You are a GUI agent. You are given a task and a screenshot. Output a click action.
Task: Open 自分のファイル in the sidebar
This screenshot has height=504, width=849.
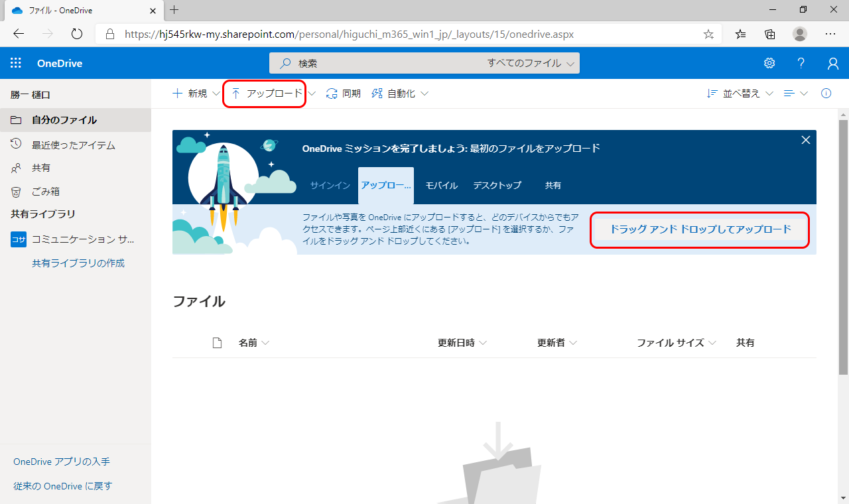[76, 120]
